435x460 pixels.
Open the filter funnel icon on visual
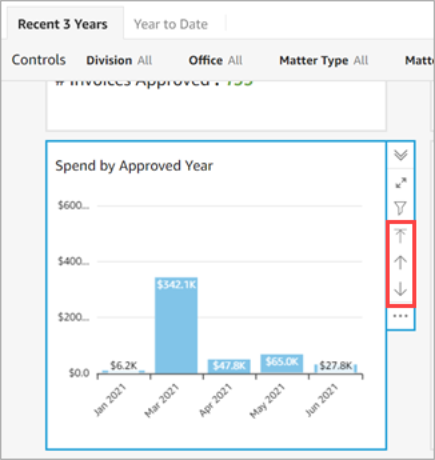point(400,208)
